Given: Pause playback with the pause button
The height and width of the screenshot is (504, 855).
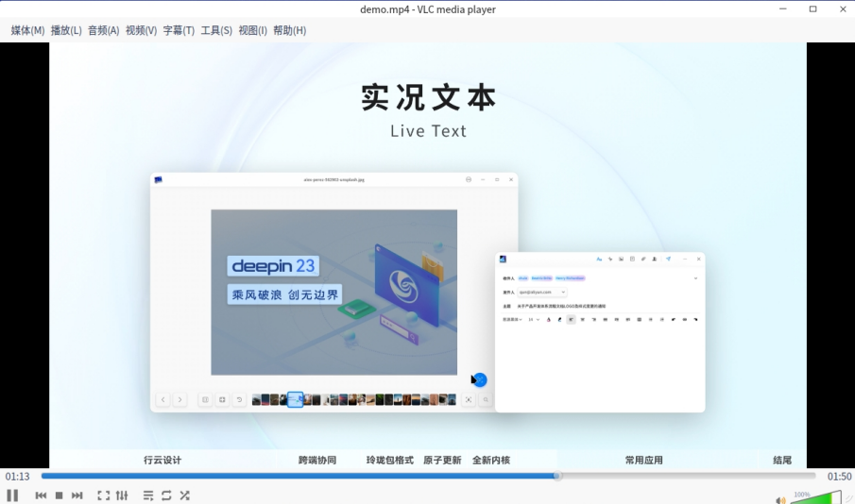Looking at the screenshot, I should click(x=12, y=496).
